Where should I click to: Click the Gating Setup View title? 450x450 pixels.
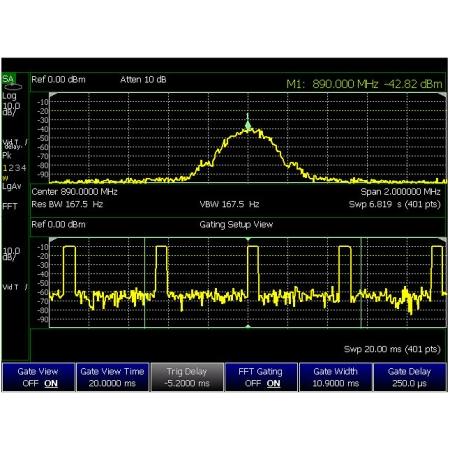[236, 224]
